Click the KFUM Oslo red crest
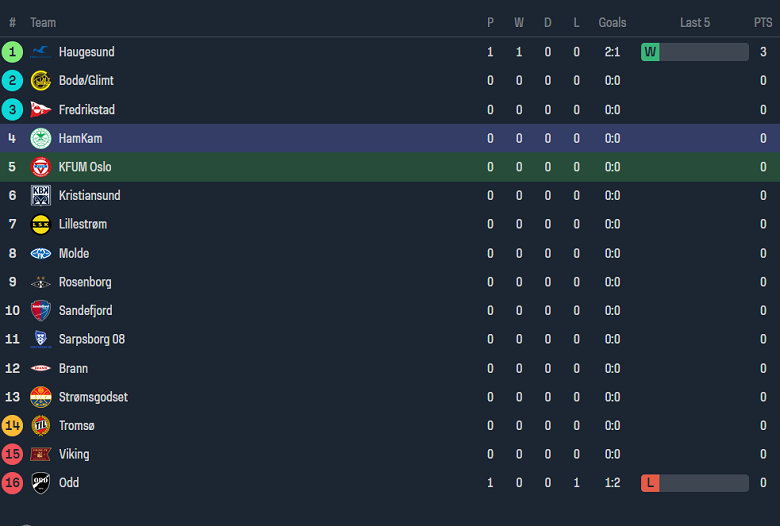The width and height of the screenshot is (780, 526). [41, 167]
